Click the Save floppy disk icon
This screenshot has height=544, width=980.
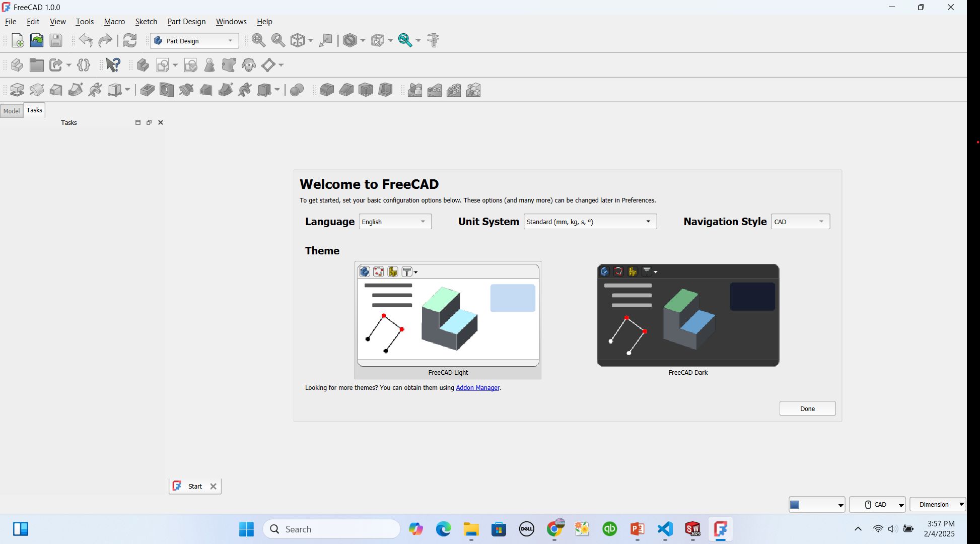click(56, 40)
